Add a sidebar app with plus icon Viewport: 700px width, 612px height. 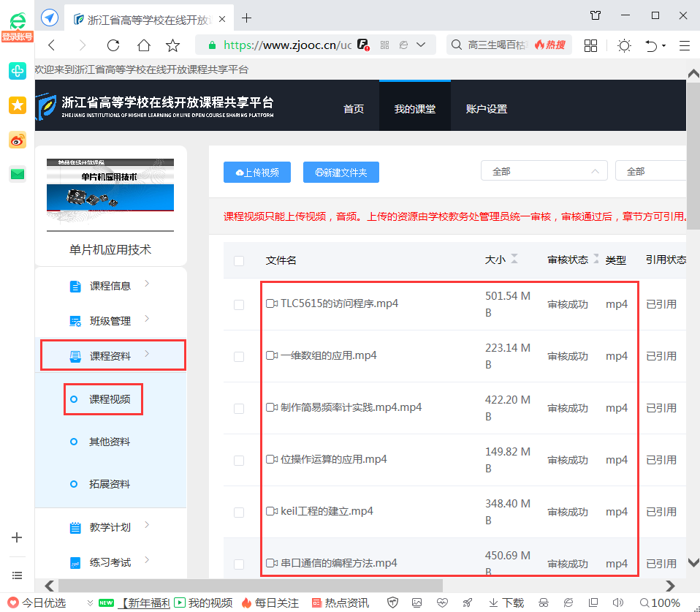point(17,537)
